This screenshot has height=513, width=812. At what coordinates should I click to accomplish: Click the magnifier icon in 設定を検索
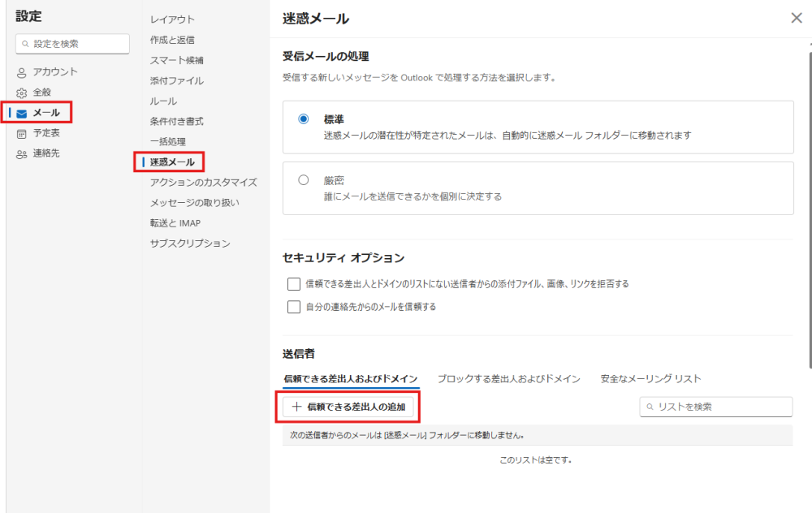pyautogui.click(x=27, y=44)
